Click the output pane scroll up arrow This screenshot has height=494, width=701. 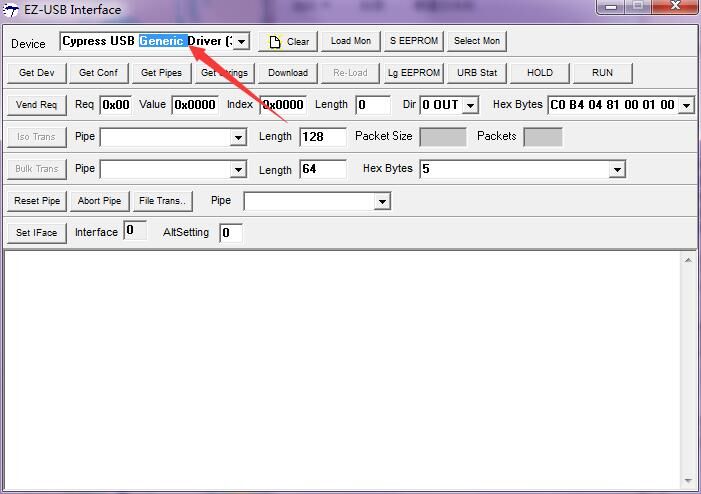tap(688, 260)
